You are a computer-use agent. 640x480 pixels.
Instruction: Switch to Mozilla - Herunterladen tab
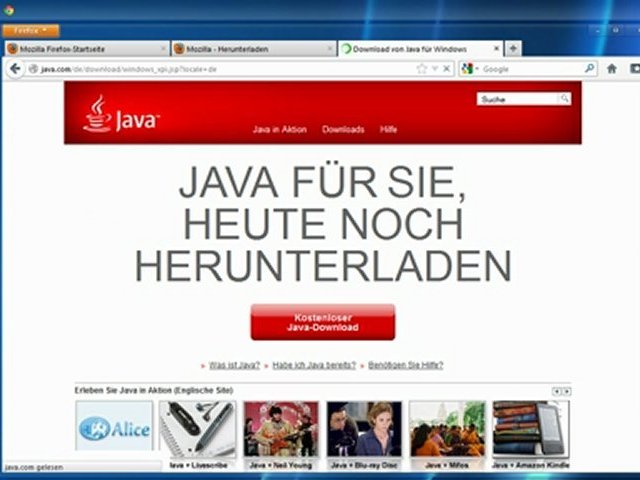pos(248,48)
